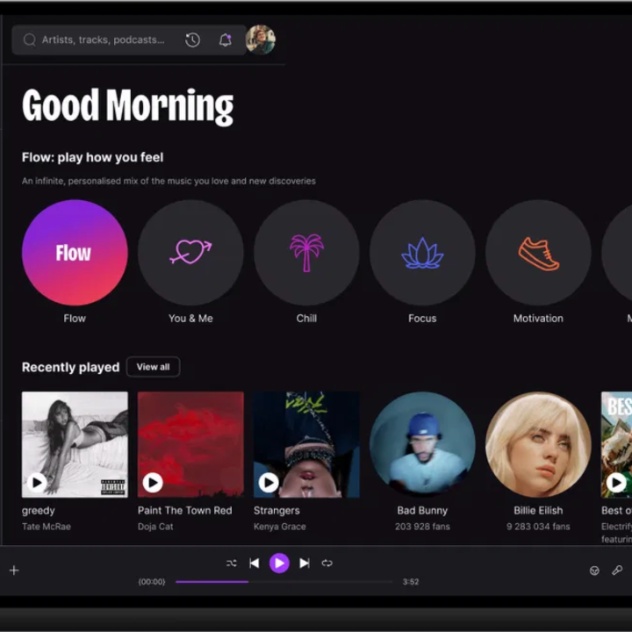Click the View all button
The height and width of the screenshot is (632, 632).
coord(153,367)
